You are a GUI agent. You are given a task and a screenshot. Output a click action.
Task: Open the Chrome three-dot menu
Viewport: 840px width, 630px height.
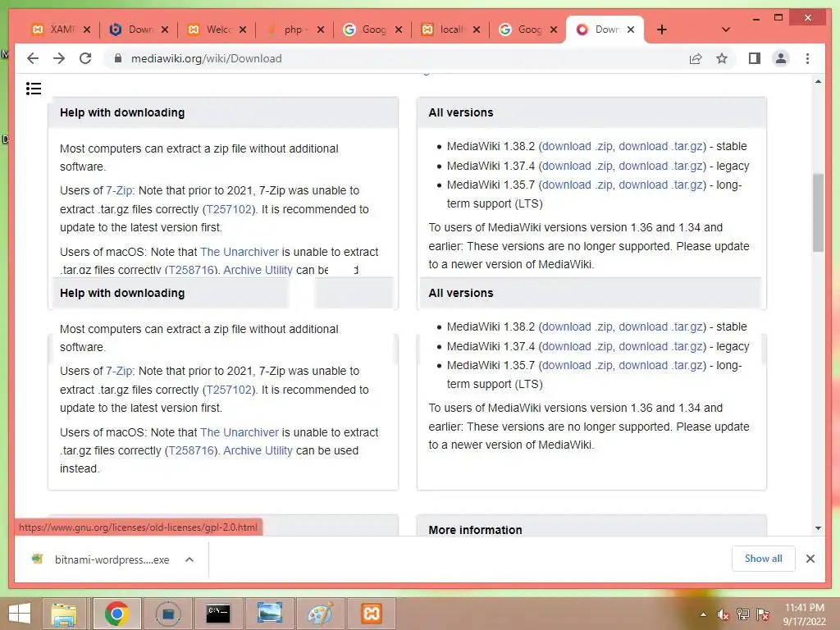pyautogui.click(x=807, y=58)
